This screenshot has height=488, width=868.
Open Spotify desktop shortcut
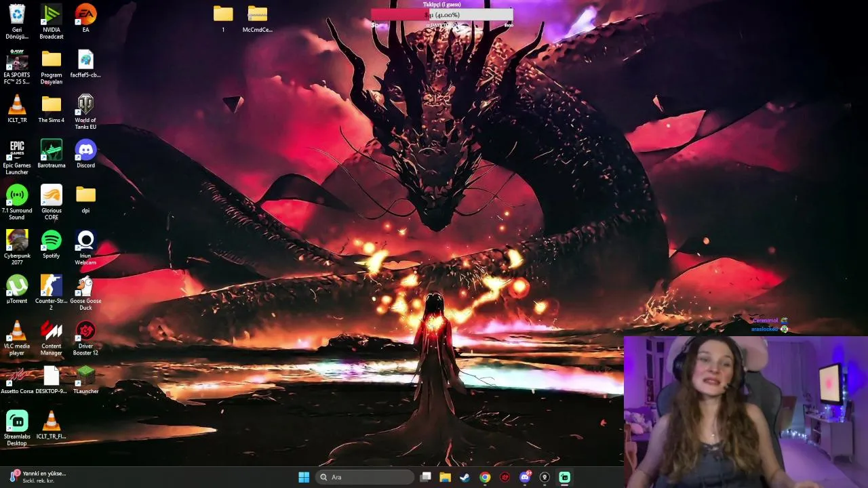52,244
